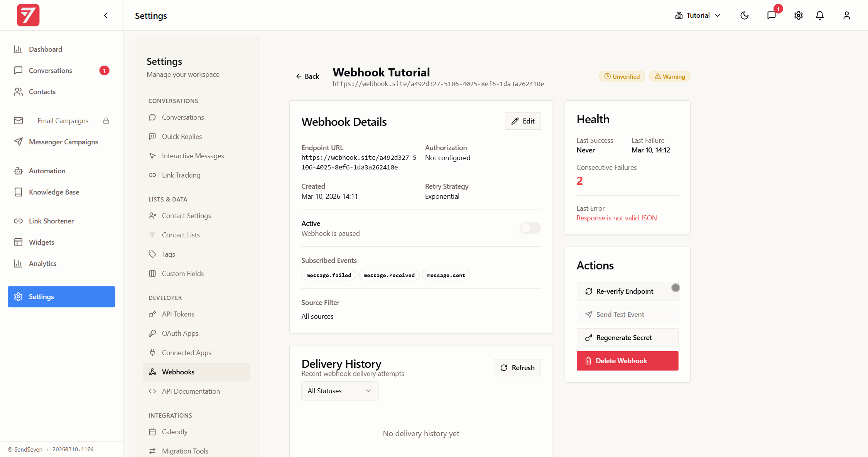868x457 pixels.
Task: Open API Documentation settings item
Action: click(x=196, y=391)
